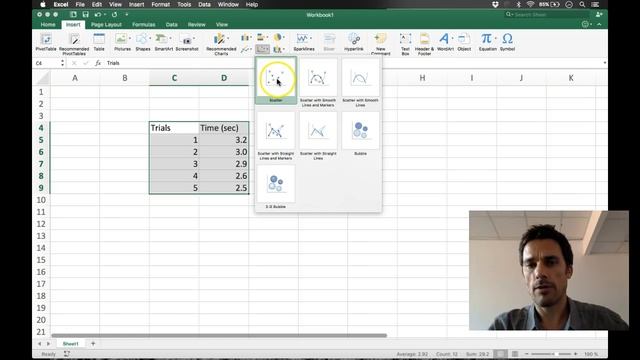This screenshot has height=360, width=640.
Task: Select the Bubble chart option
Action: click(360, 133)
